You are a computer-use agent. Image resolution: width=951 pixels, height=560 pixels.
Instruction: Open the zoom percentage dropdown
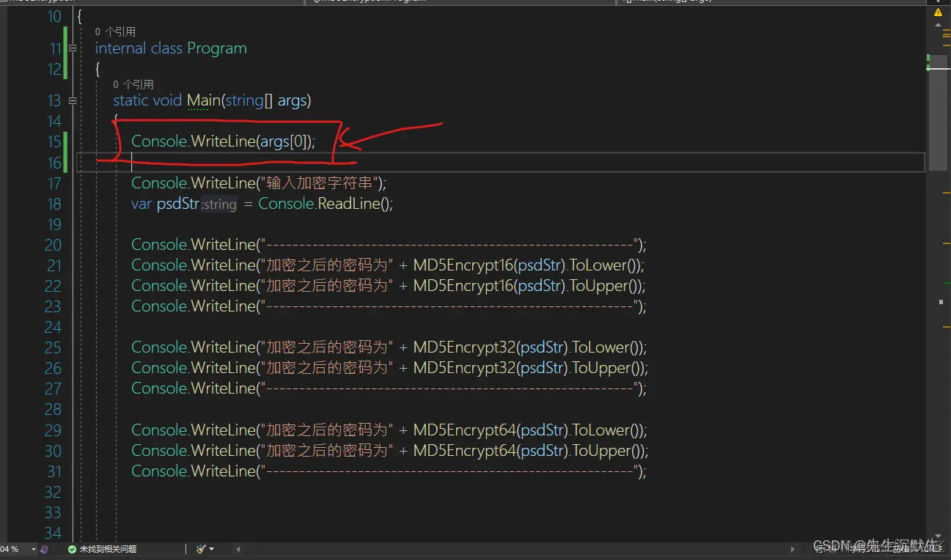[x=34, y=549]
